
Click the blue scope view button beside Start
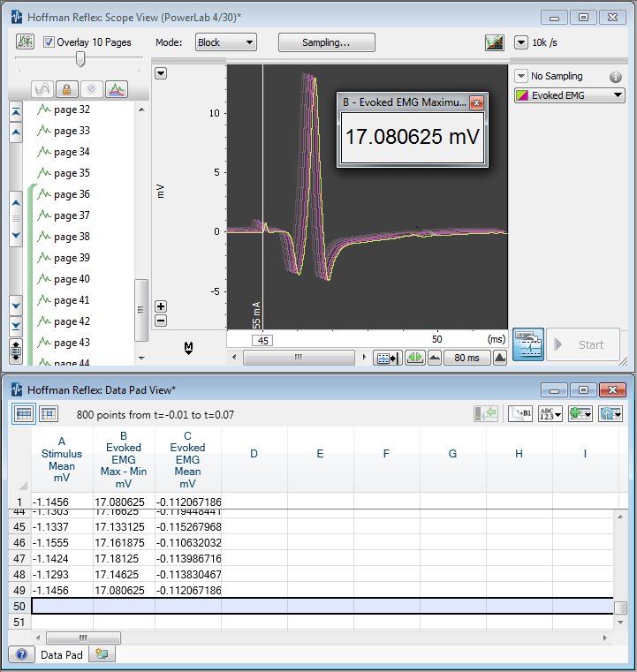pyautogui.click(x=527, y=344)
